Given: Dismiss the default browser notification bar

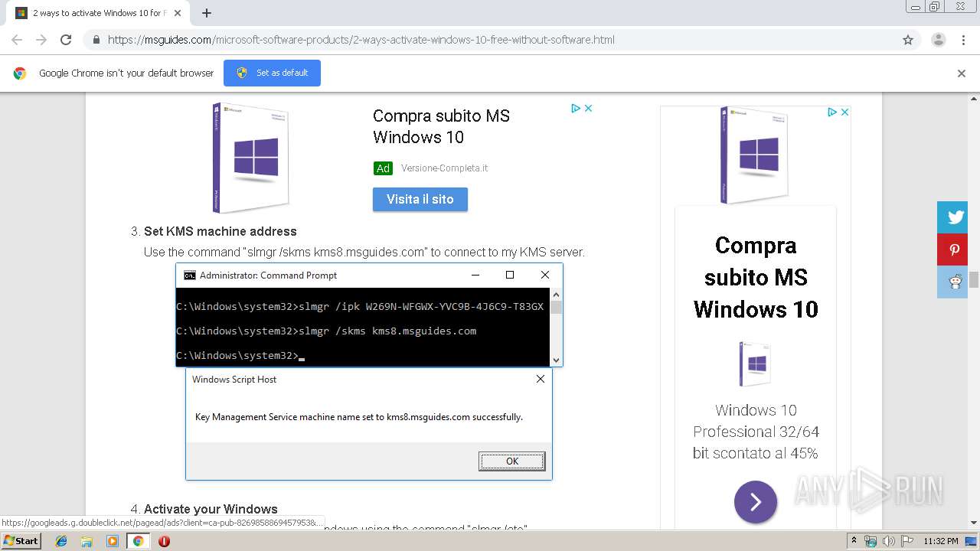Looking at the screenshot, I should click(962, 73).
